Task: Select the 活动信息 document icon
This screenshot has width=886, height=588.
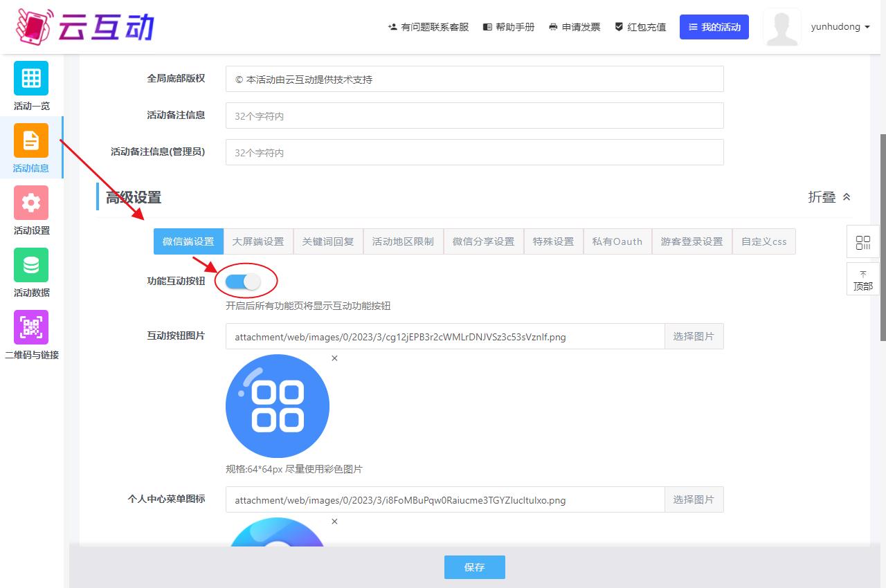Action: 31,140
